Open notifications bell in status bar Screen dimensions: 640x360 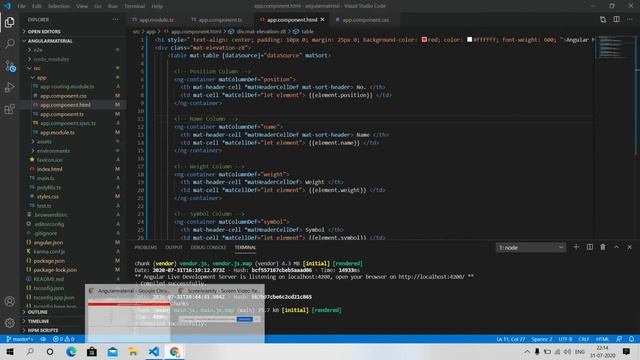[631, 339]
